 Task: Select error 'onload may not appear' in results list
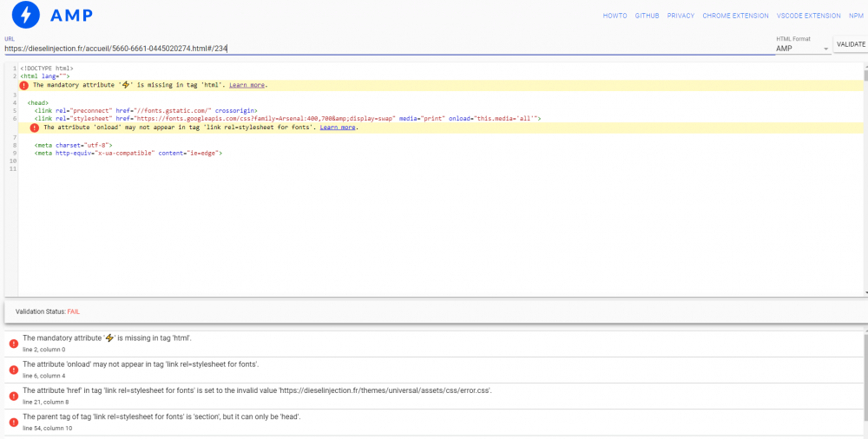click(x=433, y=370)
